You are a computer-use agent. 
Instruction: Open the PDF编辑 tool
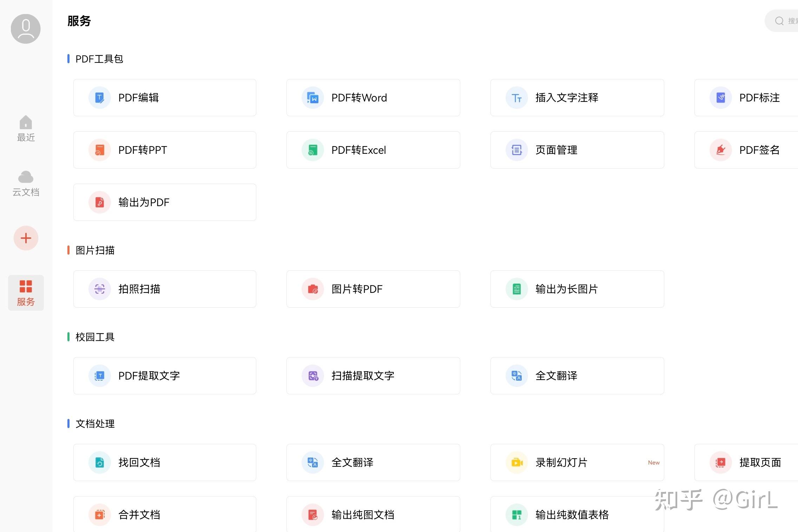(164, 97)
